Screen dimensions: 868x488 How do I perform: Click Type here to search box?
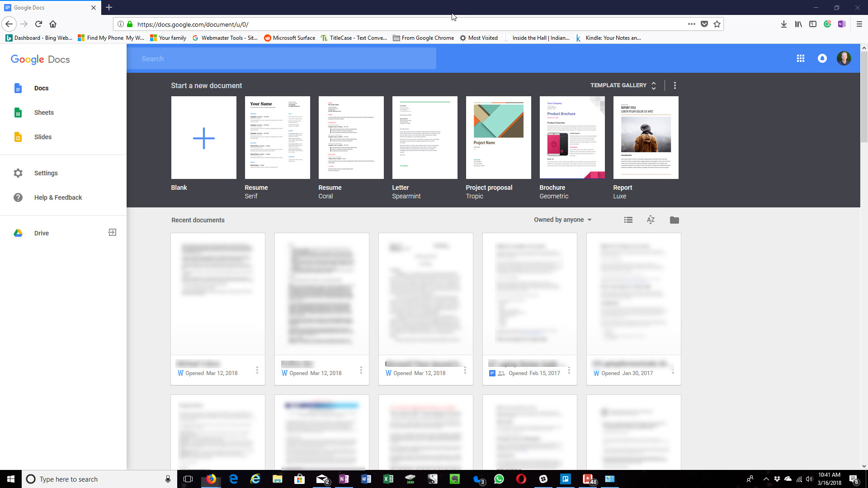[x=99, y=479]
